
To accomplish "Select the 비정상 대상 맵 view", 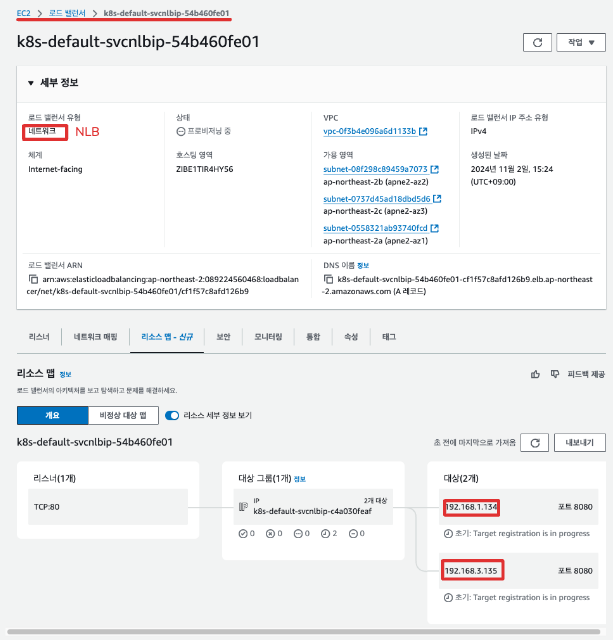I will 123,415.
